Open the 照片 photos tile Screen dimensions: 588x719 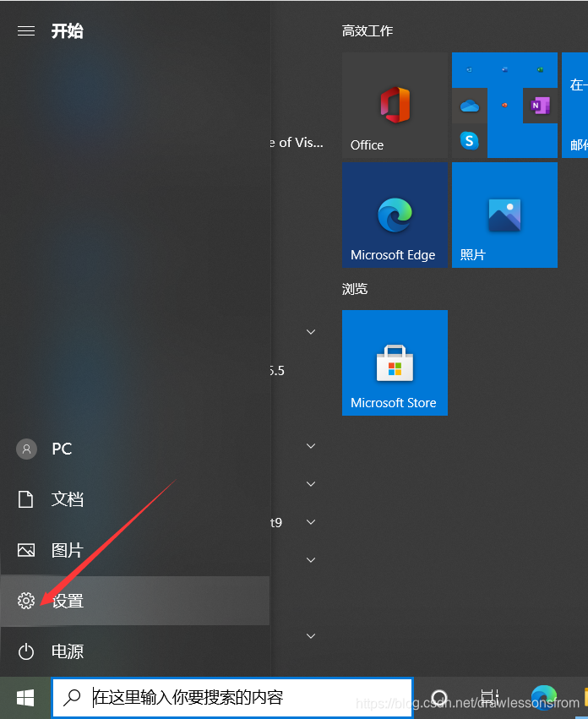[x=504, y=215]
